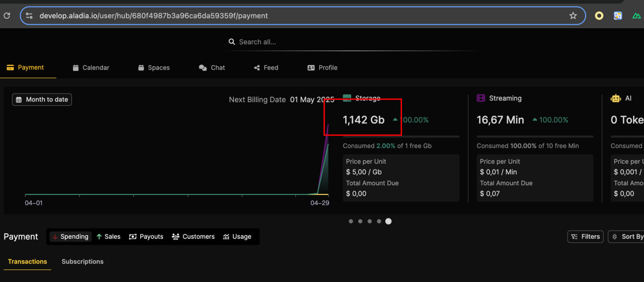Go to the first carousel dot
Image resolution: width=644 pixels, height=282 pixels.
point(351,221)
